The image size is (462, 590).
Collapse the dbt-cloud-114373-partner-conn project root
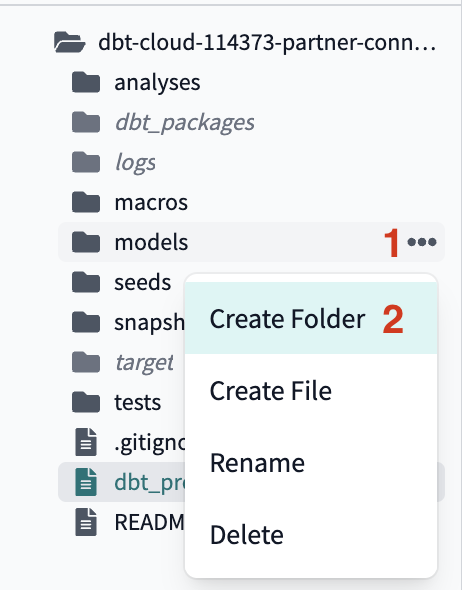pos(267,43)
